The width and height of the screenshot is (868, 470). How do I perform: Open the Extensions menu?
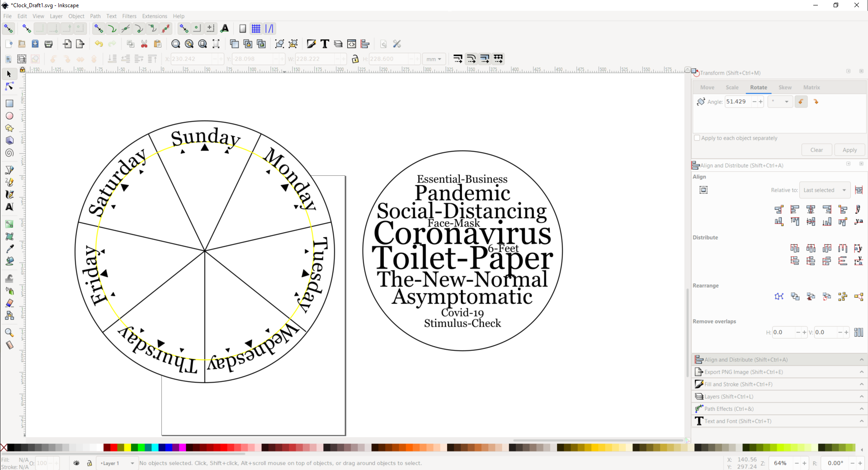coord(155,16)
